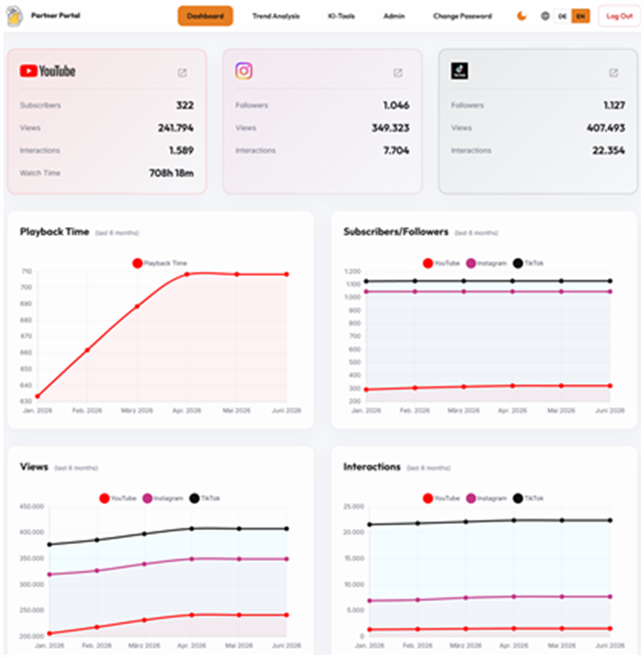Click the YouTube logo on the first card
The height and width of the screenshot is (658, 644).
pyautogui.click(x=48, y=71)
